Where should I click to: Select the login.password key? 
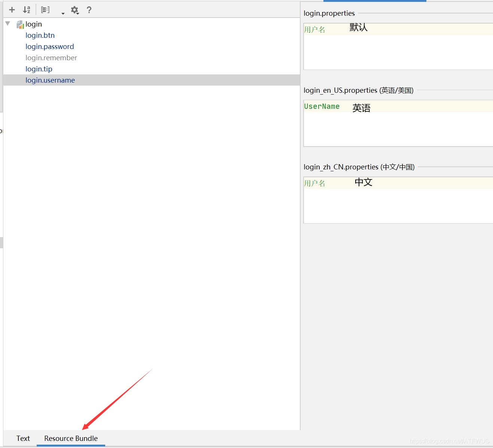coord(50,46)
